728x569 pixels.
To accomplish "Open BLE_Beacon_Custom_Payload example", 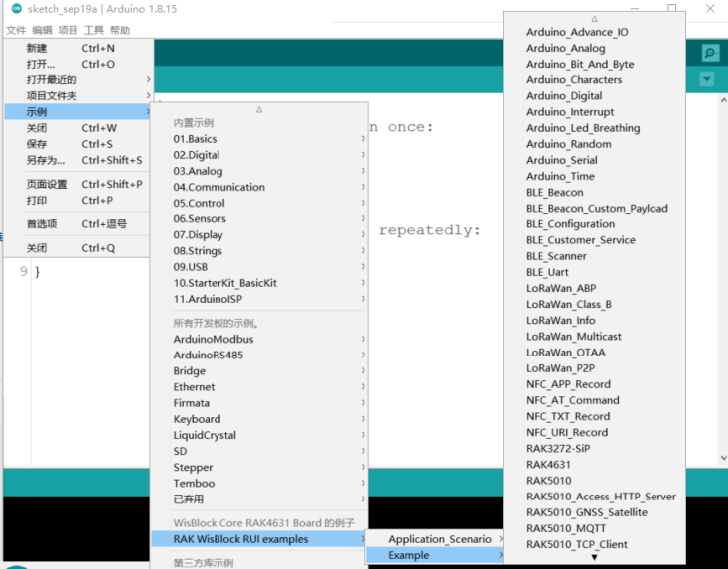I will pyautogui.click(x=594, y=208).
